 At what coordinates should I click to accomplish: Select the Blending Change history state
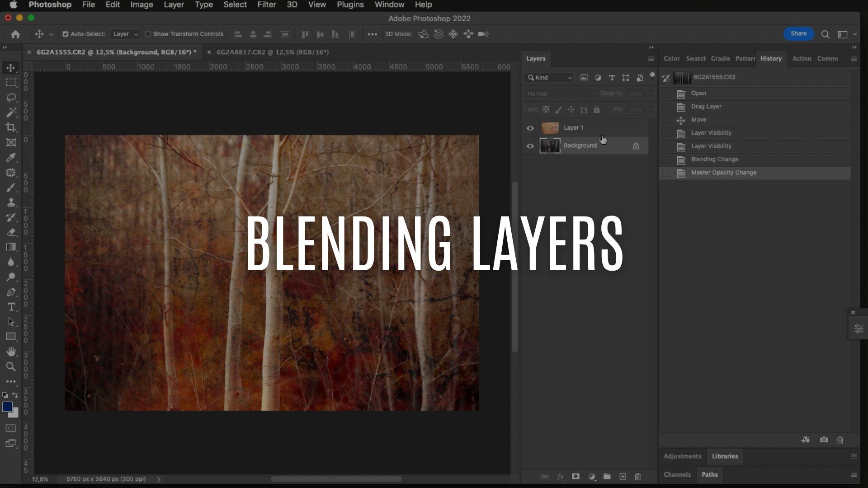coord(714,160)
